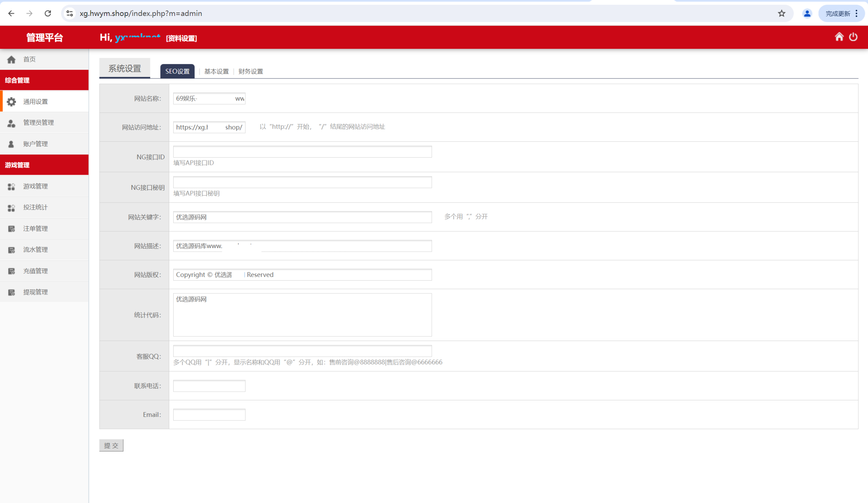Image resolution: width=868 pixels, height=503 pixels.
Task: Switch to 基本设置 tab
Action: coord(216,71)
